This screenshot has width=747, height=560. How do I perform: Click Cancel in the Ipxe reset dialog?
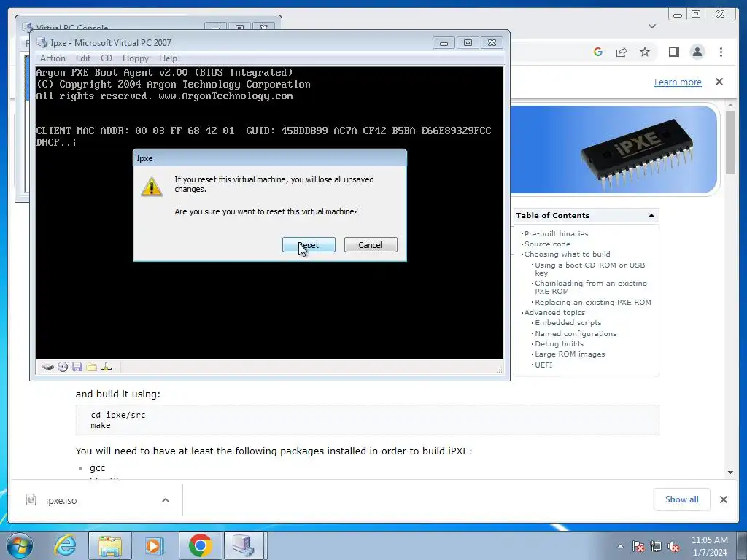[370, 245]
